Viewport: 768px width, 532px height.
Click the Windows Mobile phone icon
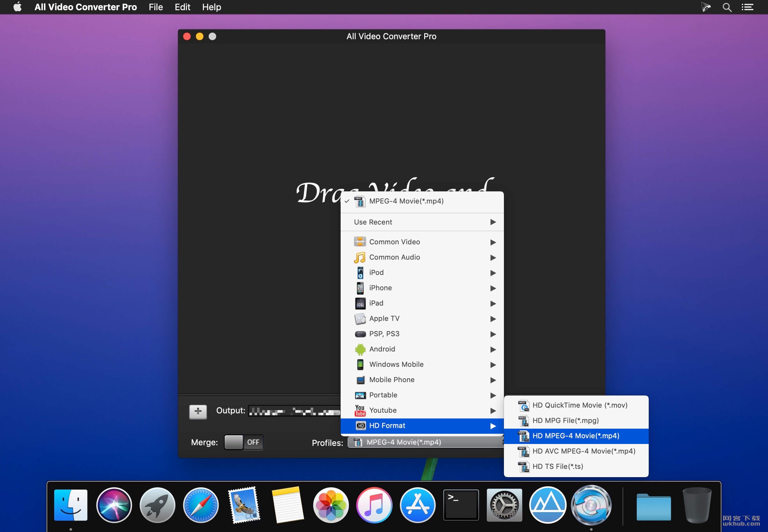coord(360,364)
